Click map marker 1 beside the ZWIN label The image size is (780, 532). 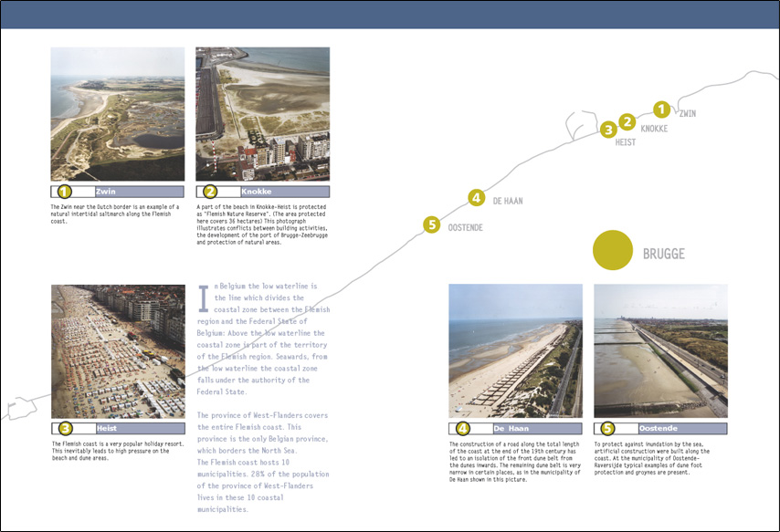tap(662, 110)
